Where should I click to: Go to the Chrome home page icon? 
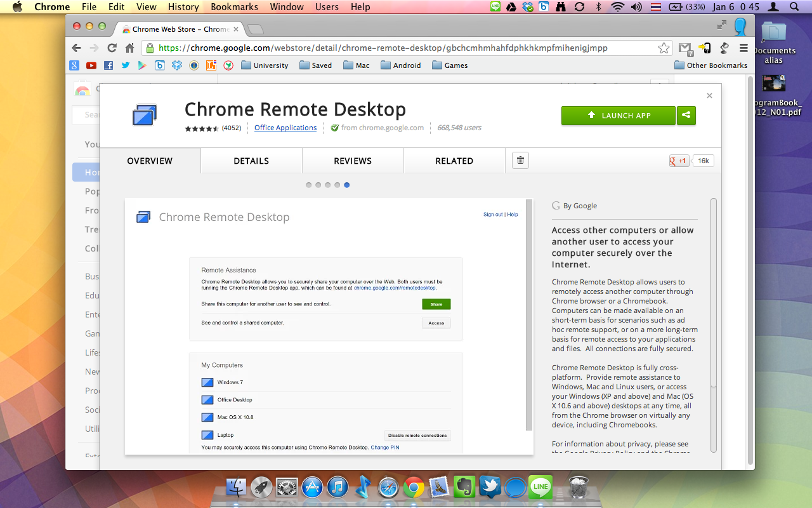pos(130,48)
